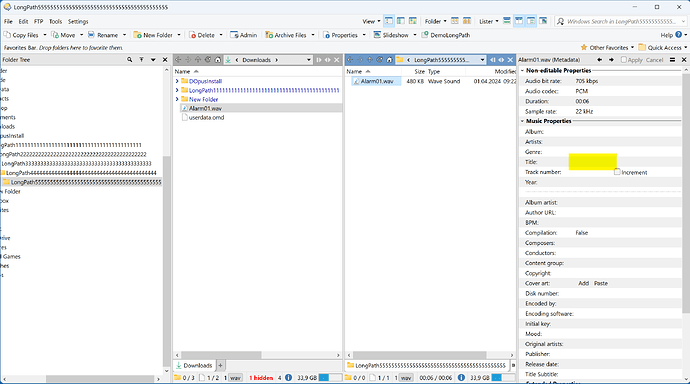Click the Windows Search input field
Viewport: 690px width, 384px height.
pos(621,21)
